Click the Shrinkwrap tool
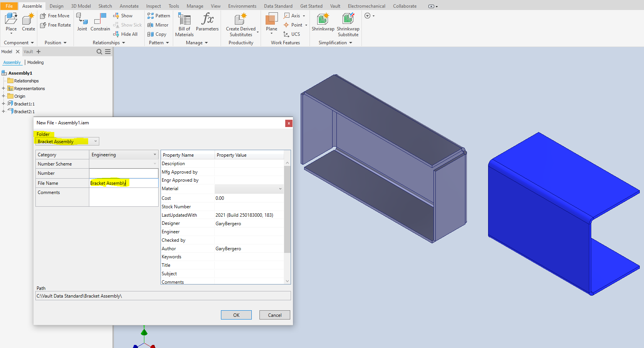 click(323, 22)
